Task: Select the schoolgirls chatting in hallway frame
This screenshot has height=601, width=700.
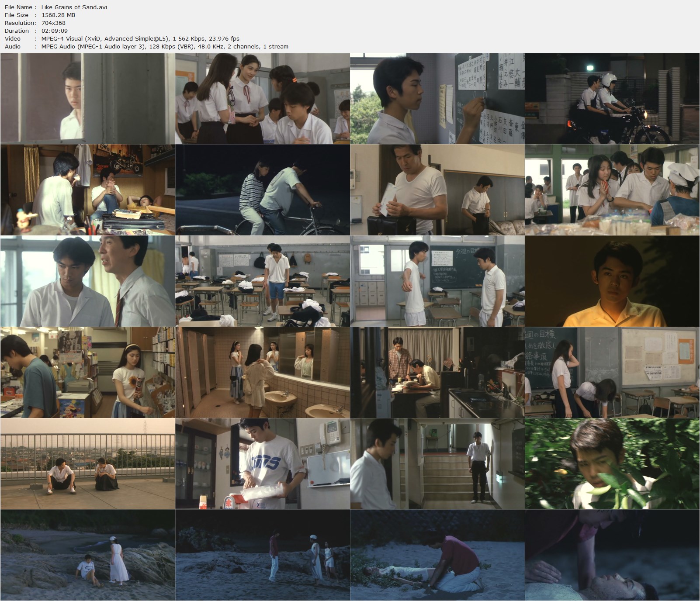Action: pyautogui.click(x=262, y=98)
